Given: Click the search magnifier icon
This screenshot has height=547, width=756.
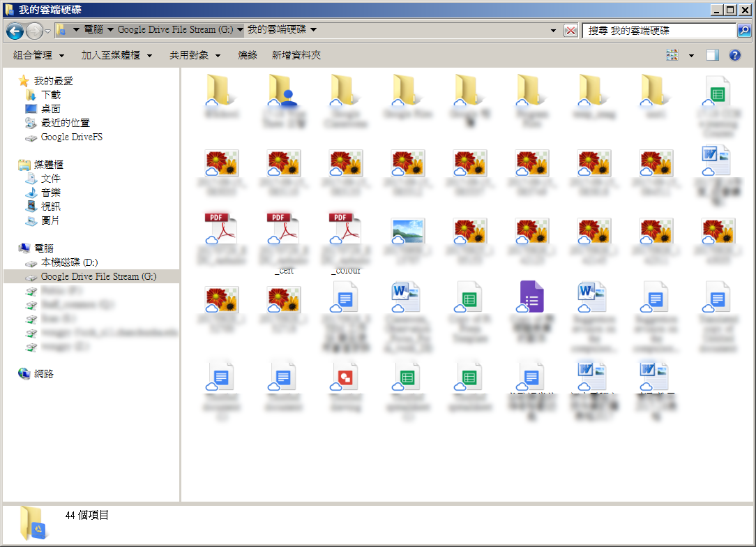Looking at the screenshot, I should 744,31.
